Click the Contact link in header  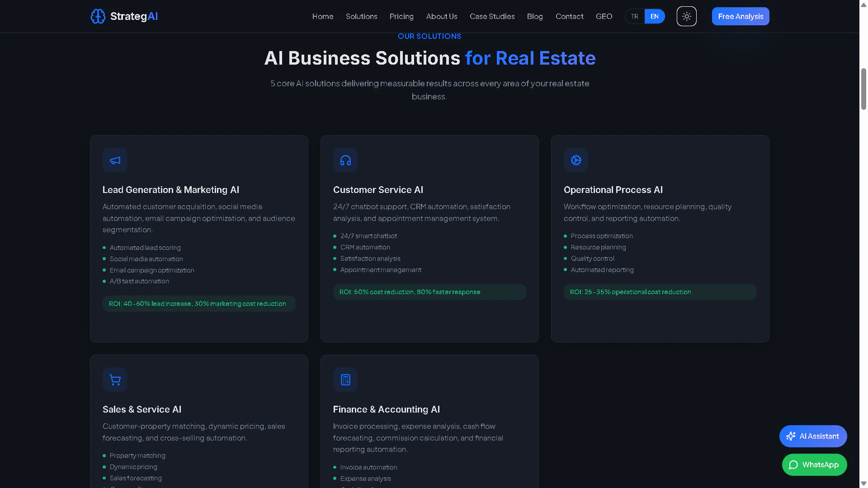(x=569, y=16)
